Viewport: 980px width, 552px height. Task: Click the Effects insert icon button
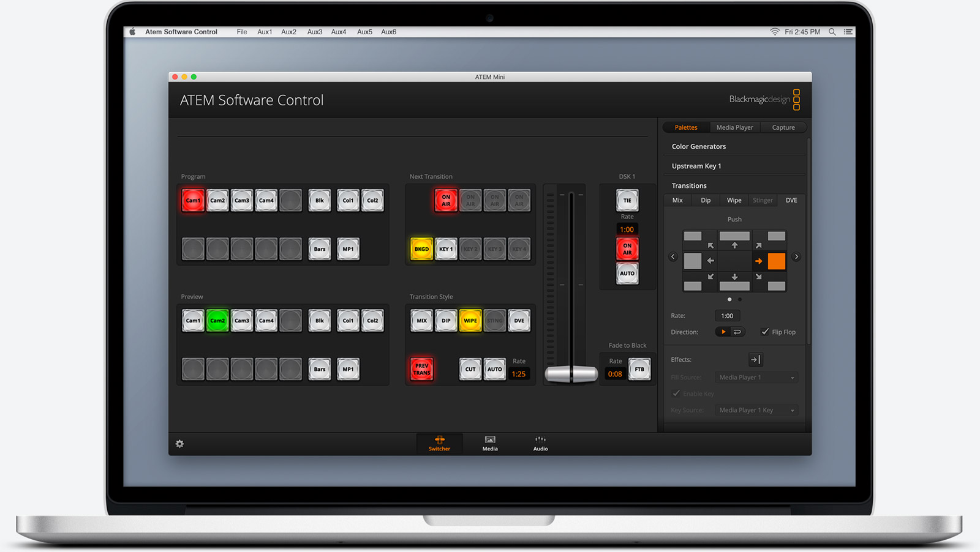click(755, 360)
